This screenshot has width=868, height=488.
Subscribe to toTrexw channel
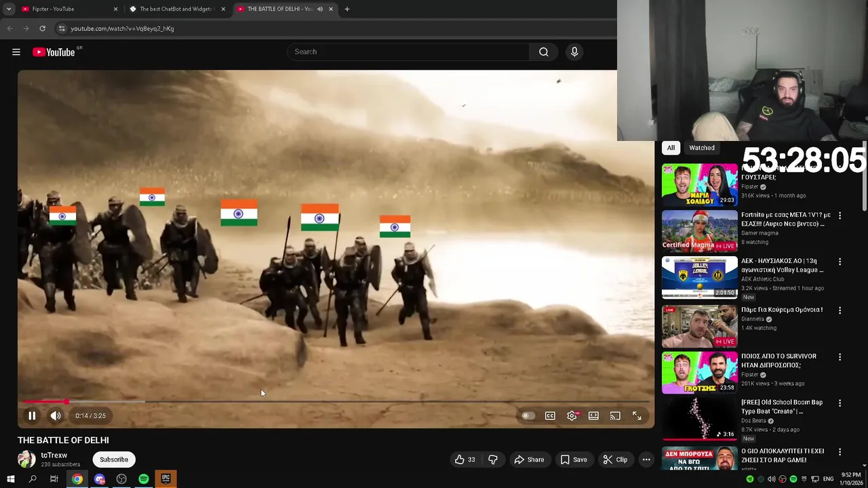tap(114, 460)
